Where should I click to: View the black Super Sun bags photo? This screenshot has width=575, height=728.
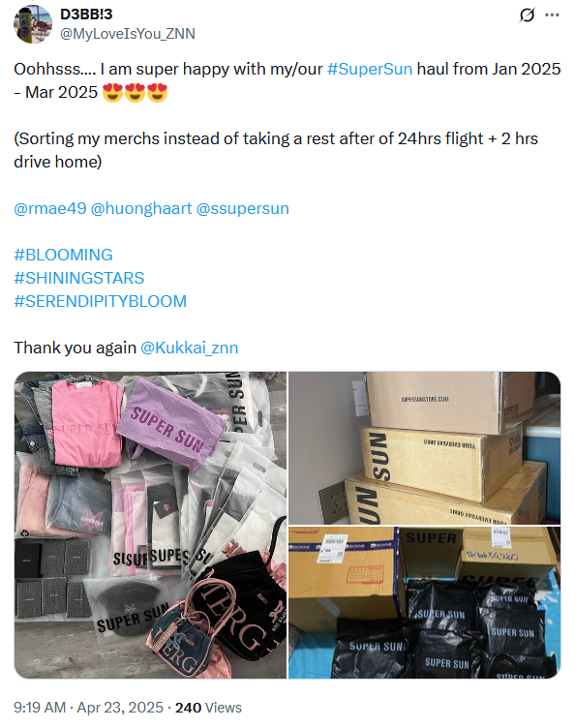point(425,603)
